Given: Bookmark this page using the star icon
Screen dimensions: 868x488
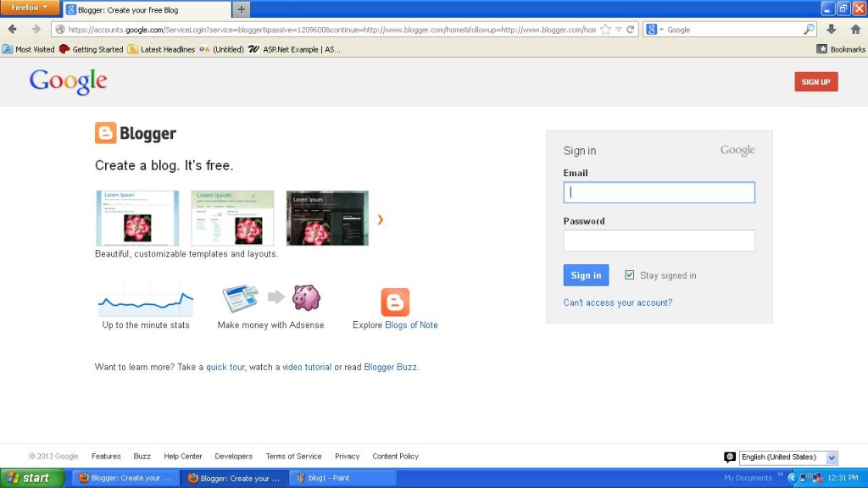Looking at the screenshot, I should click(x=607, y=27).
